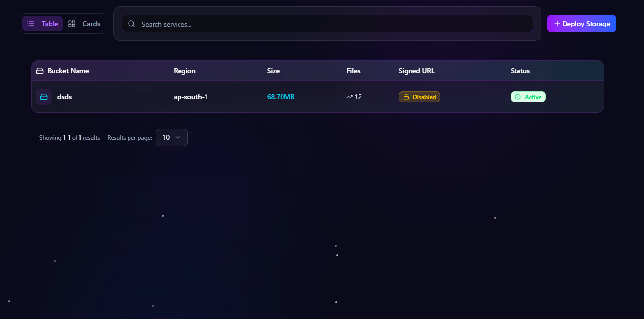Click the ap-south-1 region cell
The width and height of the screenshot is (644, 319).
click(x=190, y=97)
